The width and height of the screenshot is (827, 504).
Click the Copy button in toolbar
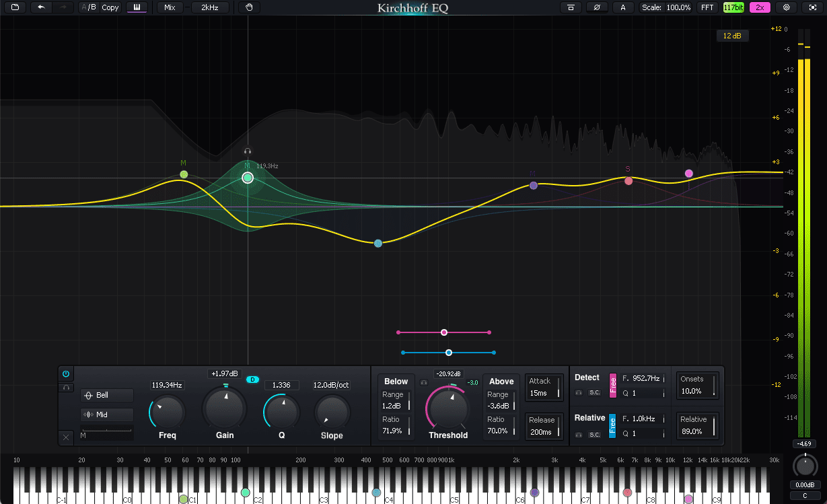coord(110,7)
